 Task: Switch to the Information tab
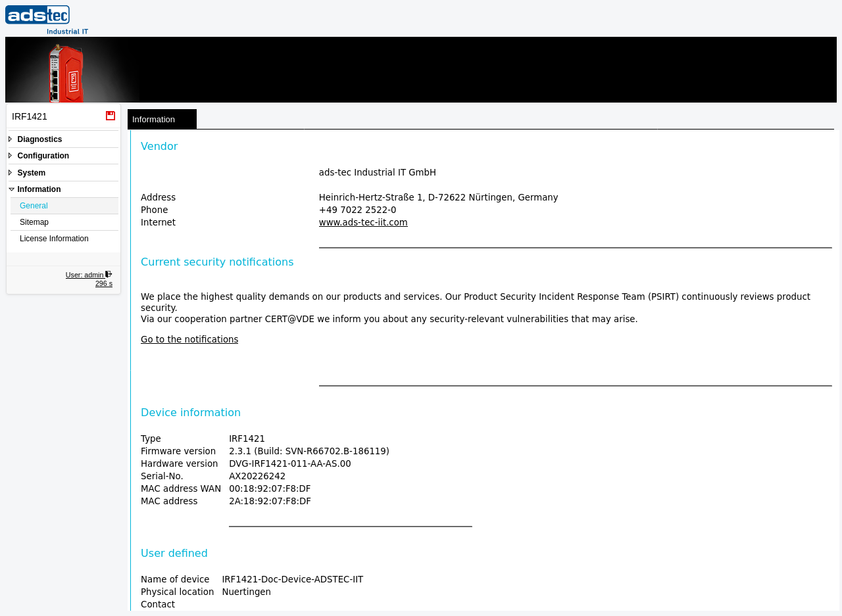(162, 119)
